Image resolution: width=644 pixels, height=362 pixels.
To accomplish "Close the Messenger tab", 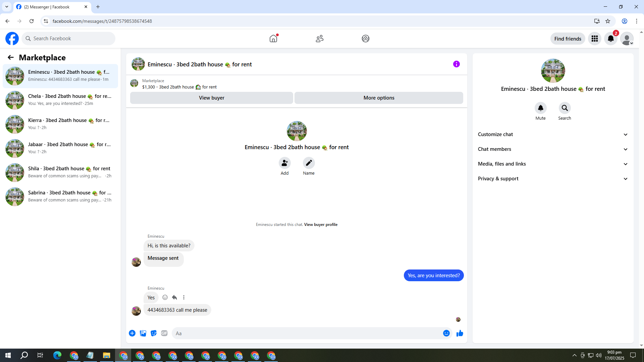I will tap(86, 7).
